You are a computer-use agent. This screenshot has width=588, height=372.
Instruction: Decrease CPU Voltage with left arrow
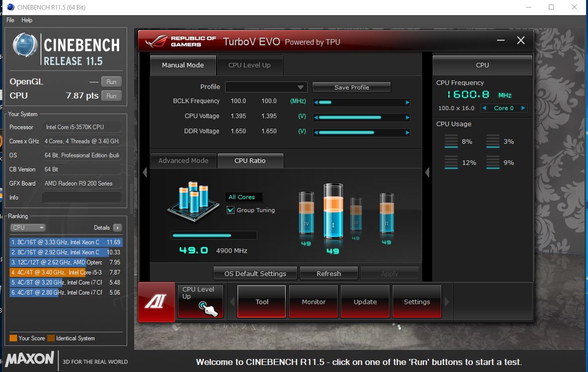tap(316, 117)
